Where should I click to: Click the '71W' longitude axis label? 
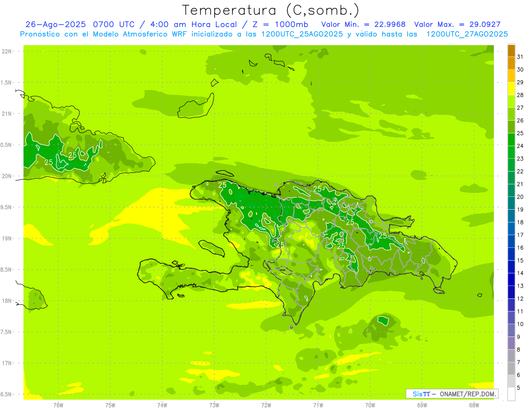(x=318, y=405)
